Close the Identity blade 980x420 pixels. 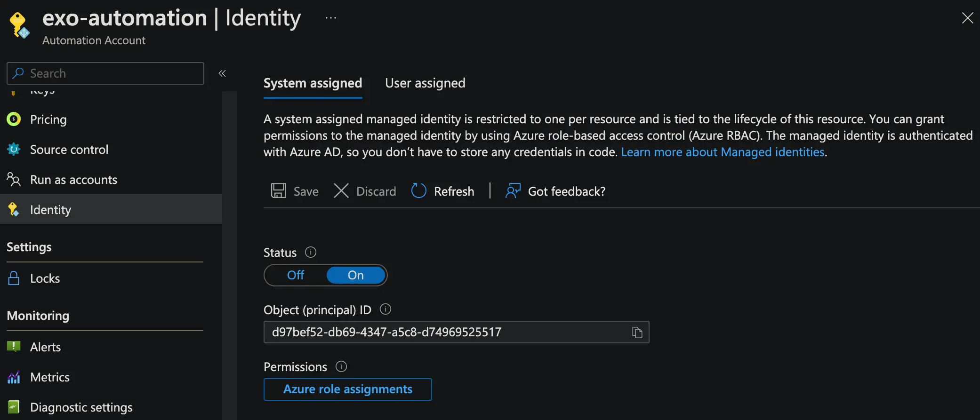pyautogui.click(x=967, y=18)
